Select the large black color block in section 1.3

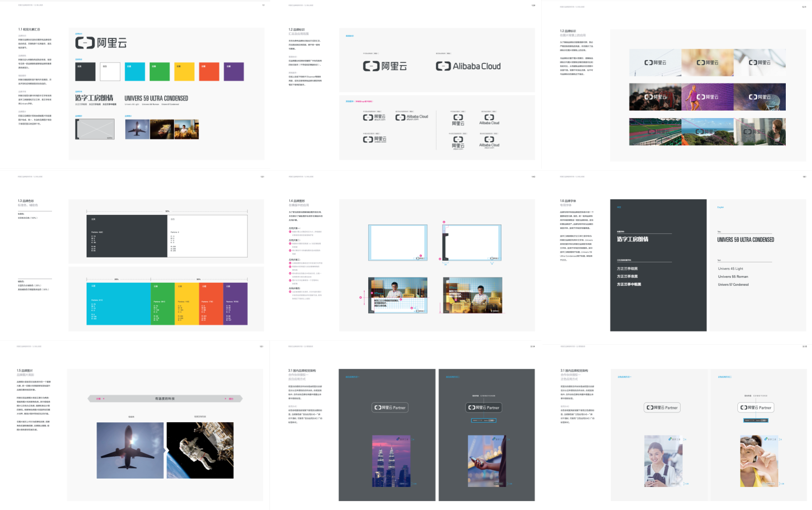127,236
